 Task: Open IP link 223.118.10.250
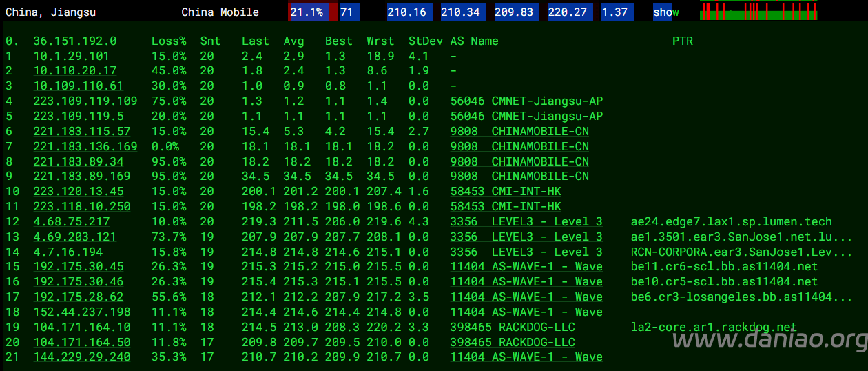[82, 207]
